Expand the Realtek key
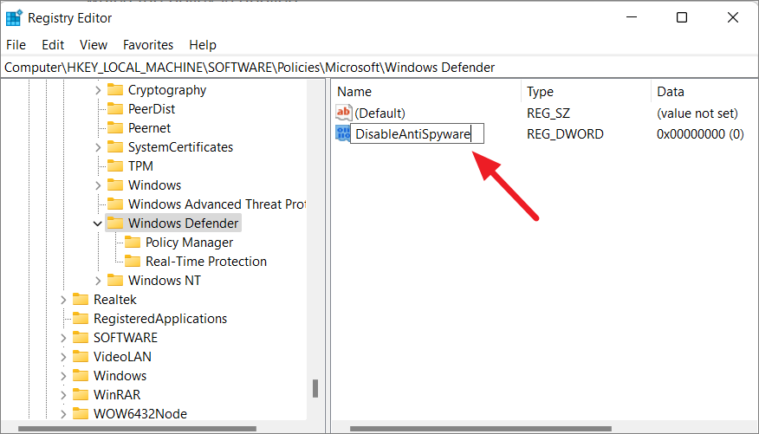Image resolution: width=759 pixels, height=434 pixels. point(63,299)
